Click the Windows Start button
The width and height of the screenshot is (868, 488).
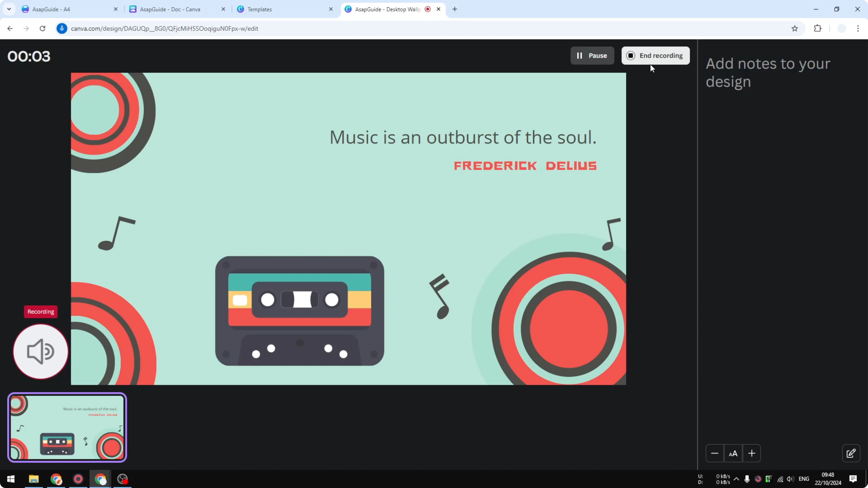(x=11, y=479)
